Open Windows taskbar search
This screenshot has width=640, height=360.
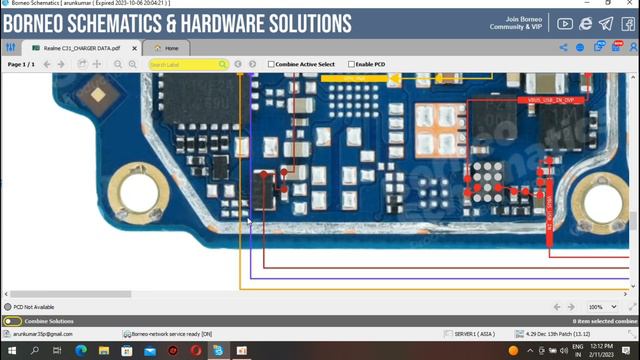[x=35, y=351]
